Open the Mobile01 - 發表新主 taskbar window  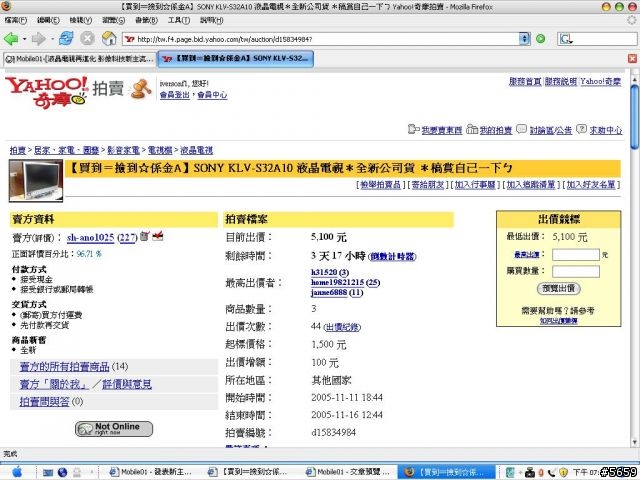[149, 472]
